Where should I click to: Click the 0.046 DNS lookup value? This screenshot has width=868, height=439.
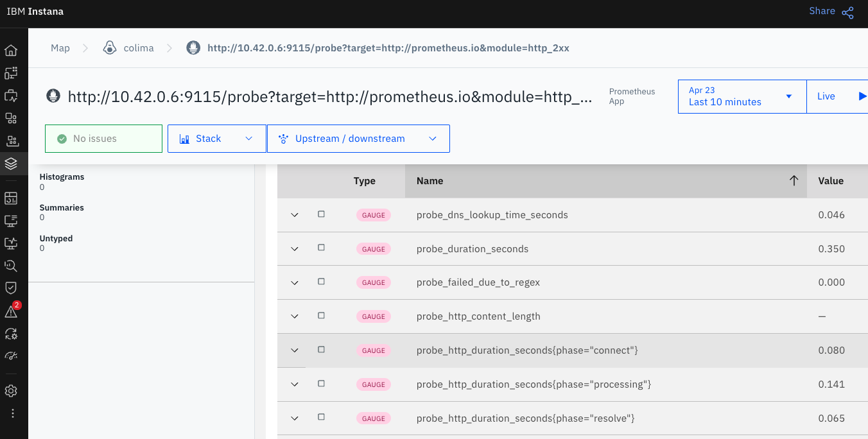pos(831,215)
